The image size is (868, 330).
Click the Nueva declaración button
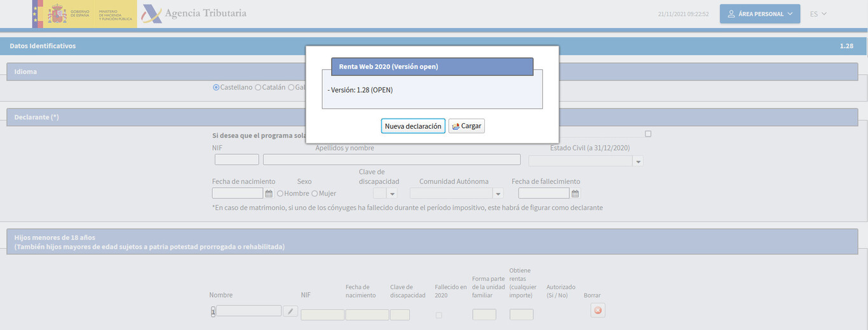413,126
